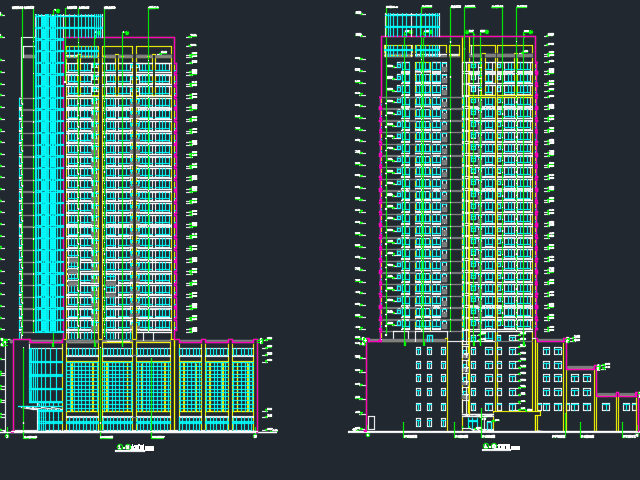Screen dimensions: 640x480
Task: Click the right elevation's ground line
Action: point(490,432)
